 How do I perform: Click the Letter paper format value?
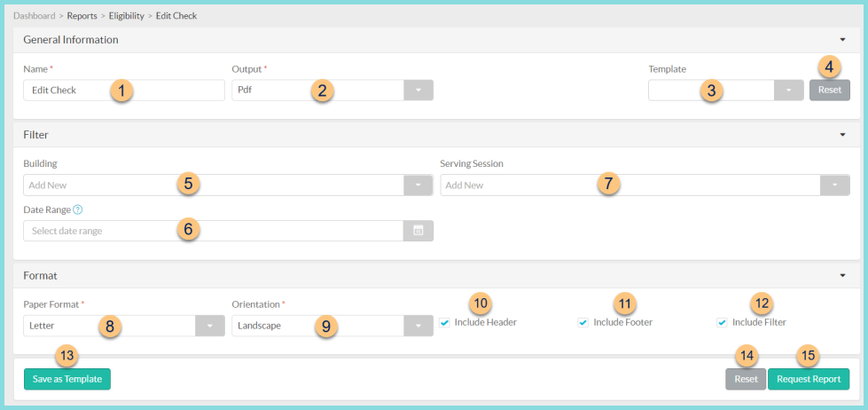(x=41, y=326)
